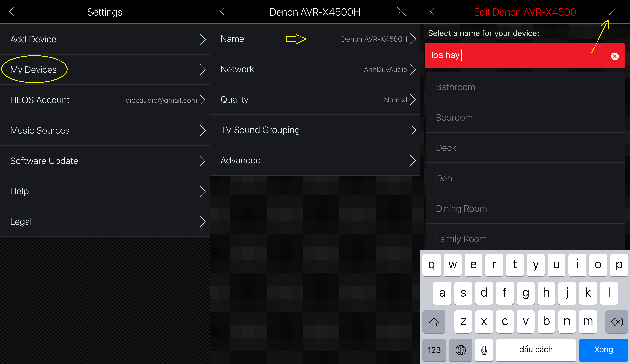Tap the back arrow on Settings screen
This screenshot has width=630, height=364.
point(12,12)
